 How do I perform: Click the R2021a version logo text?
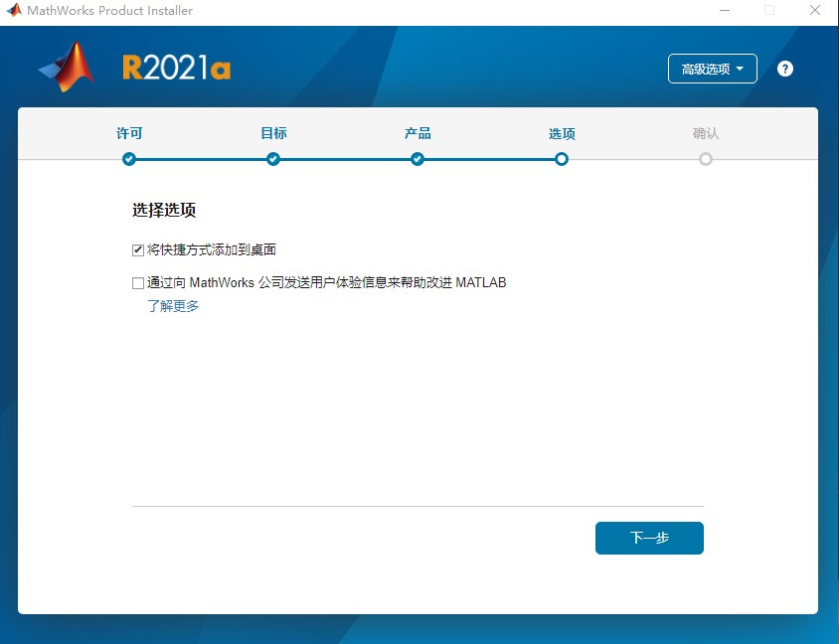pyautogui.click(x=177, y=68)
